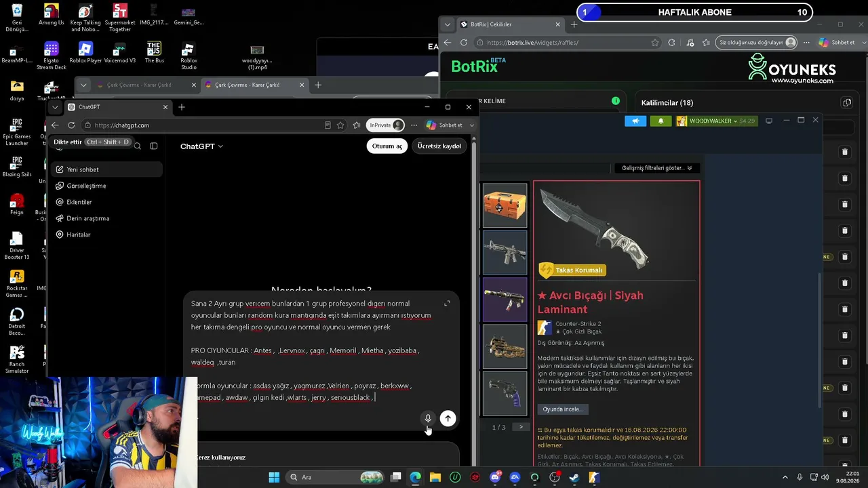Viewport: 868px width, 488px height.
Task: Expand Gelişmiş filtreleri göster in Steam inventory
Action: [x=656, y=168]
